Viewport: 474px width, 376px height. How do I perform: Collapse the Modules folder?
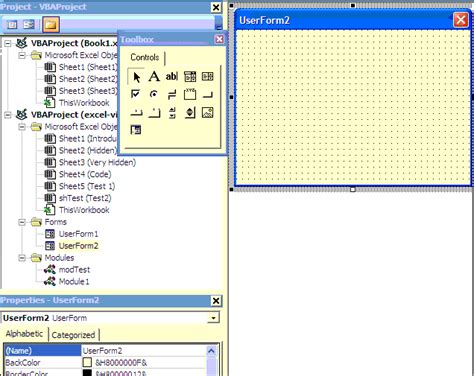coord(22,258)
